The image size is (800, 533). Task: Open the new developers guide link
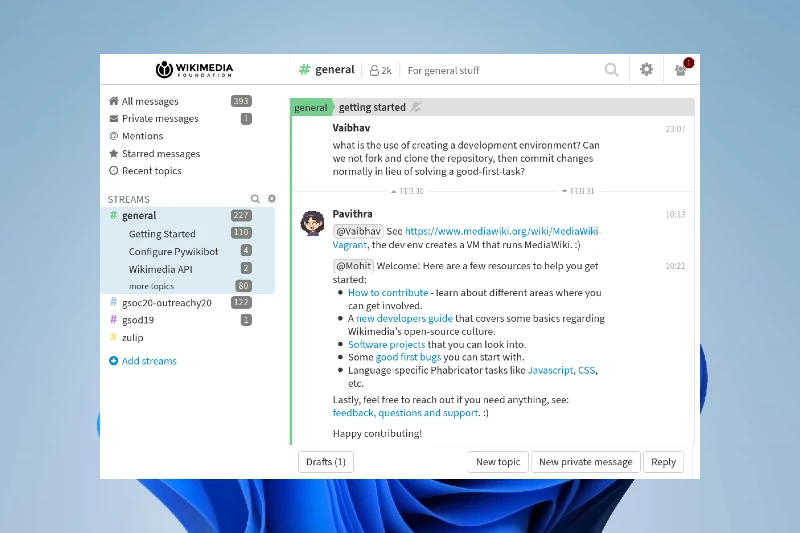tap(404, 318)
